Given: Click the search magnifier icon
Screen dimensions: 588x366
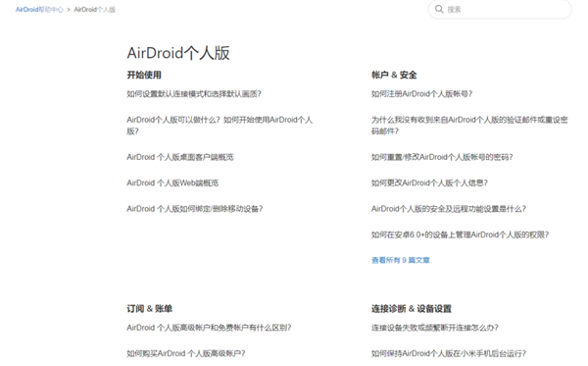Looking at the screenshot, I should (x=439, y=9).
